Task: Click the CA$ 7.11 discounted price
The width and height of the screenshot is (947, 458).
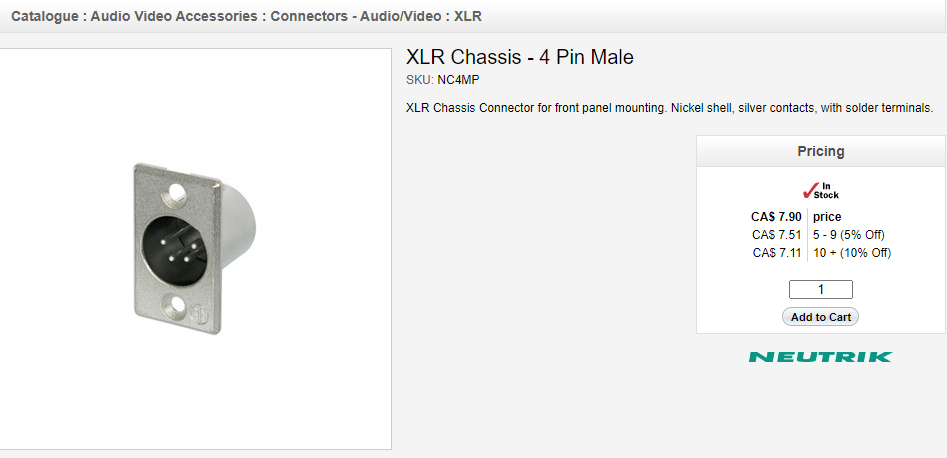Action: click(777, 253)
